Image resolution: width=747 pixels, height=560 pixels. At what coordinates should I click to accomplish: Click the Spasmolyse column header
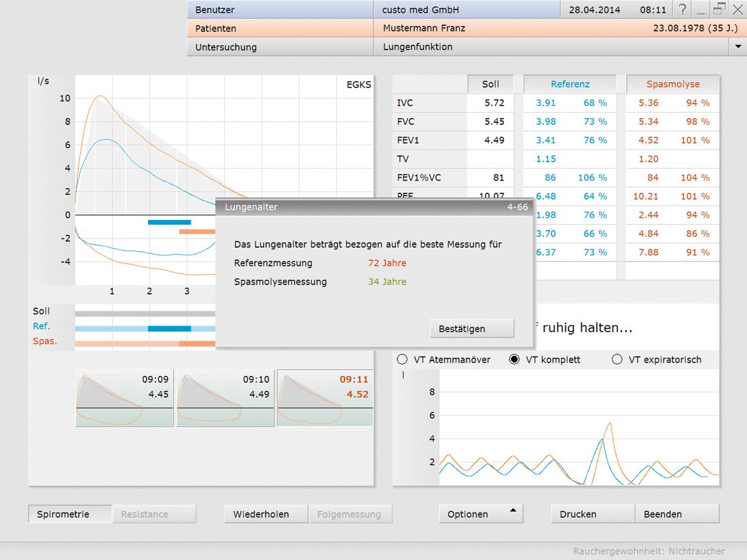672,84
